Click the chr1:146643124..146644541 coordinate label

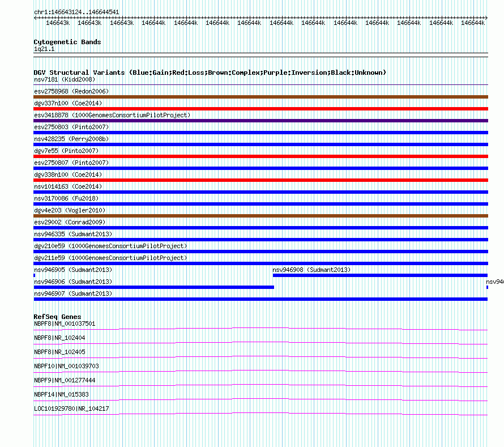point(76,12)
